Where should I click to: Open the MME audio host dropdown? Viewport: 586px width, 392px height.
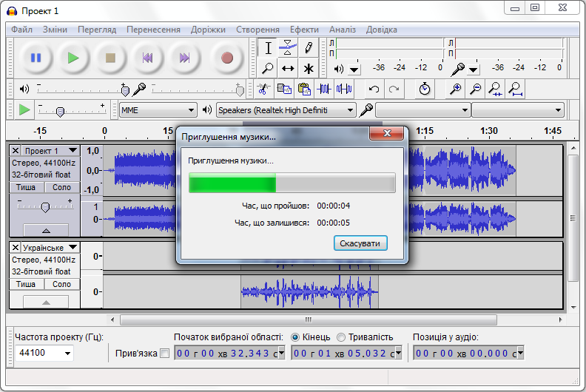158,110
